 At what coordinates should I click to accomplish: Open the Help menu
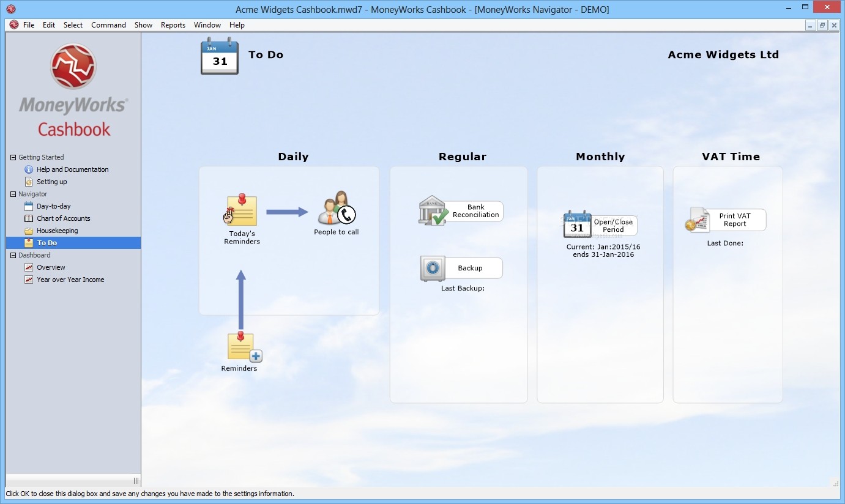coord(237,25)
